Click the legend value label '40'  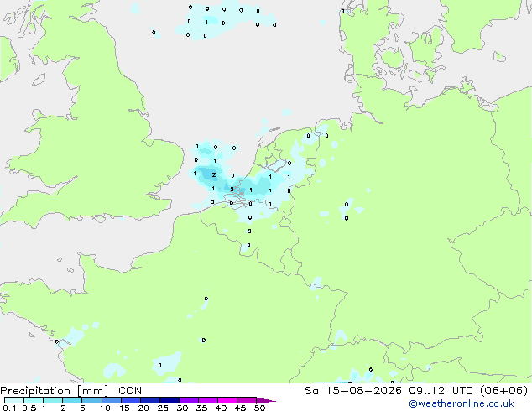click(x=221, y=408)
